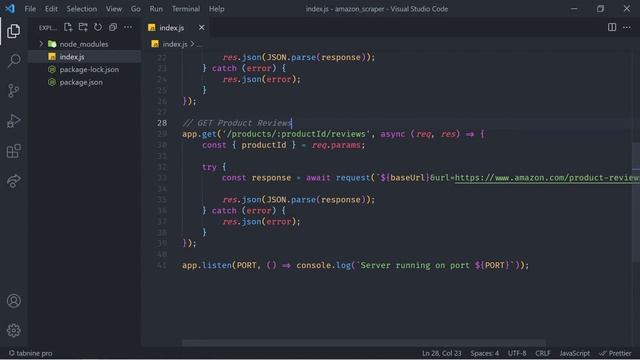The image size is (640, 360).
Task: Open the Accounts menu icon
Action: [x=13, y=301]
